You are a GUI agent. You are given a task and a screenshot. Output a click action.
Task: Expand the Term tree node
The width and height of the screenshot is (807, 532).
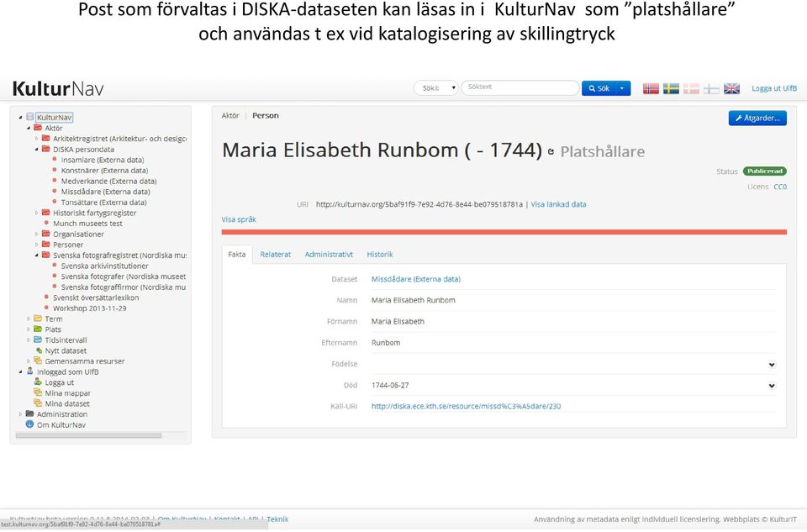[29, 319]
